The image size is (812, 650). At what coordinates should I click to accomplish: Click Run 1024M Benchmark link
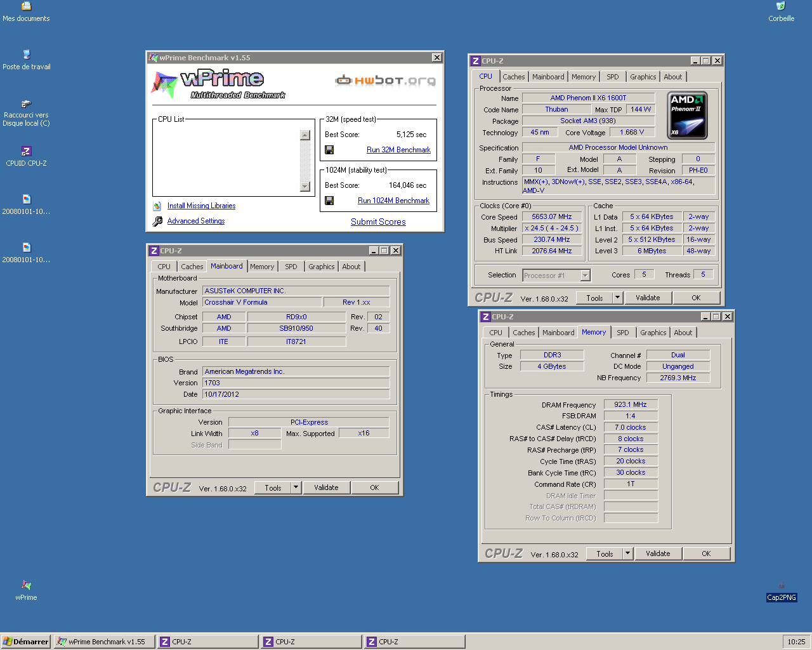[x=393, y=201]
